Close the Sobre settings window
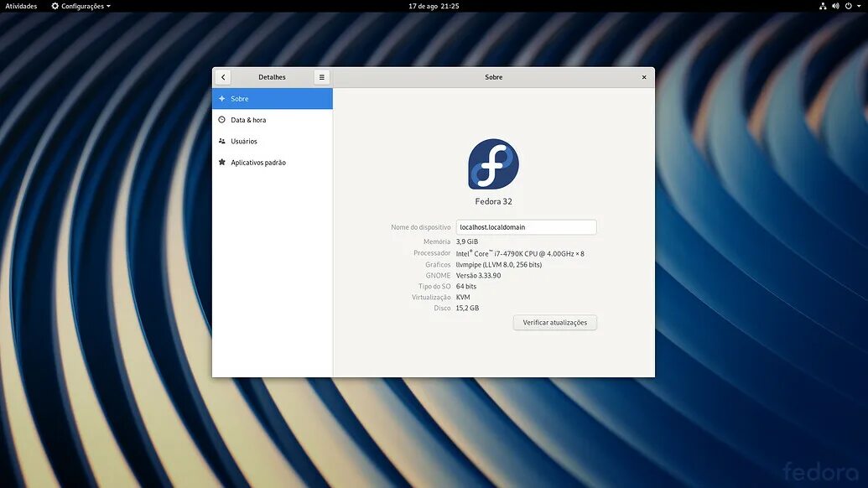 644,77
